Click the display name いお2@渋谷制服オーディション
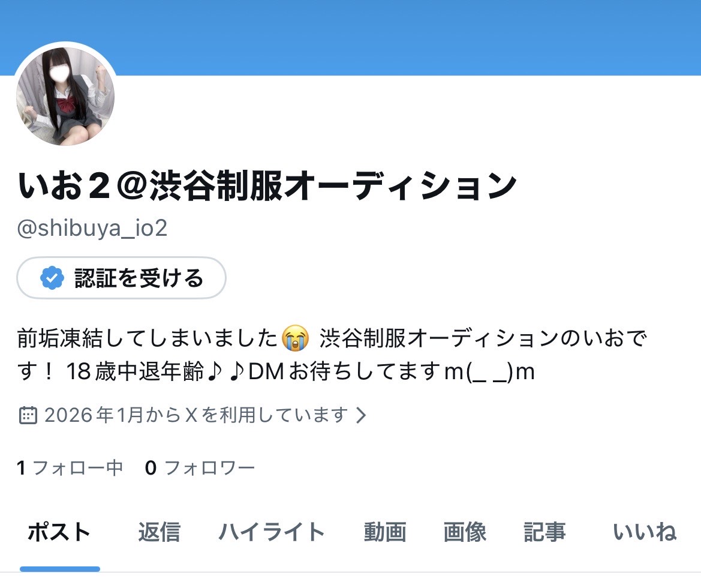Viewport: 701px width, 588px height. 267,185
